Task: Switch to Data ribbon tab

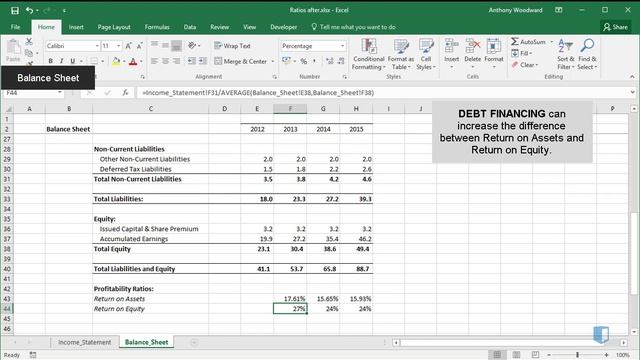Action: pyautogui.click(x=190, y=27)
